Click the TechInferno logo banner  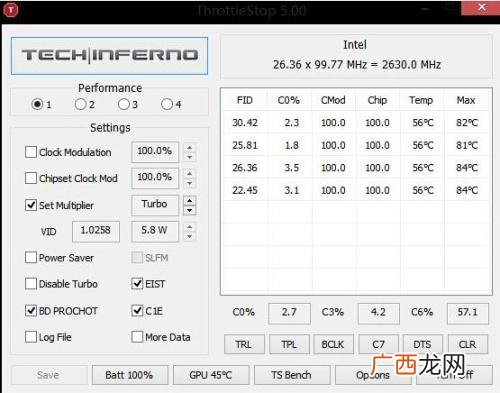tap(109, 56)
